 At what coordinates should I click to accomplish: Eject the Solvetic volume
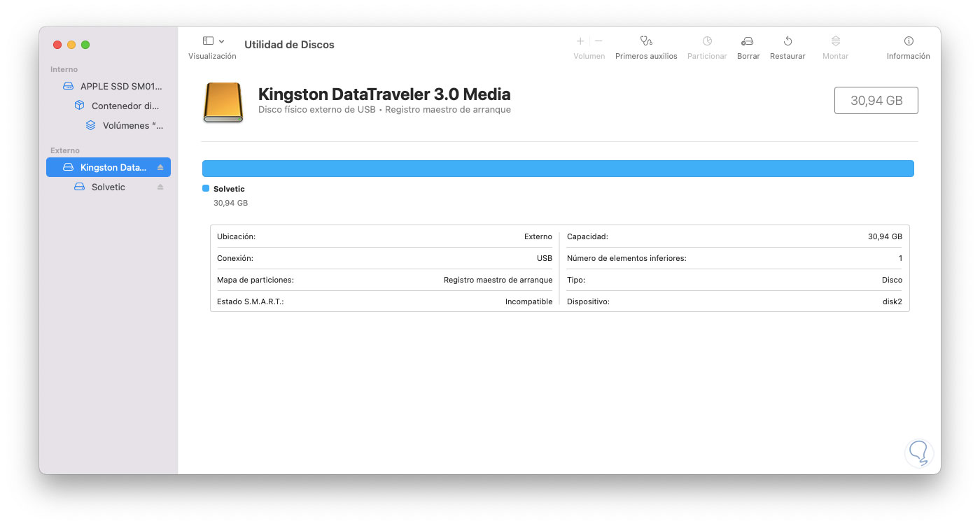pyautogui.click(x=160, y=187)
